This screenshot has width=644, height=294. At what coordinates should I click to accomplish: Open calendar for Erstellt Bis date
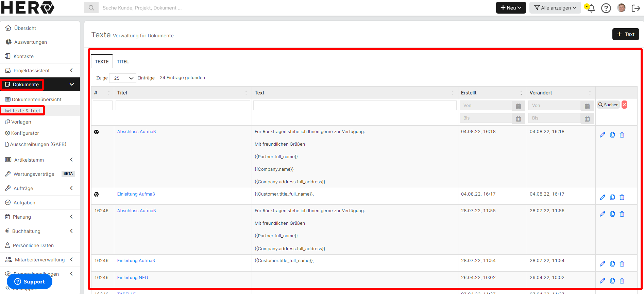point(519,119)
